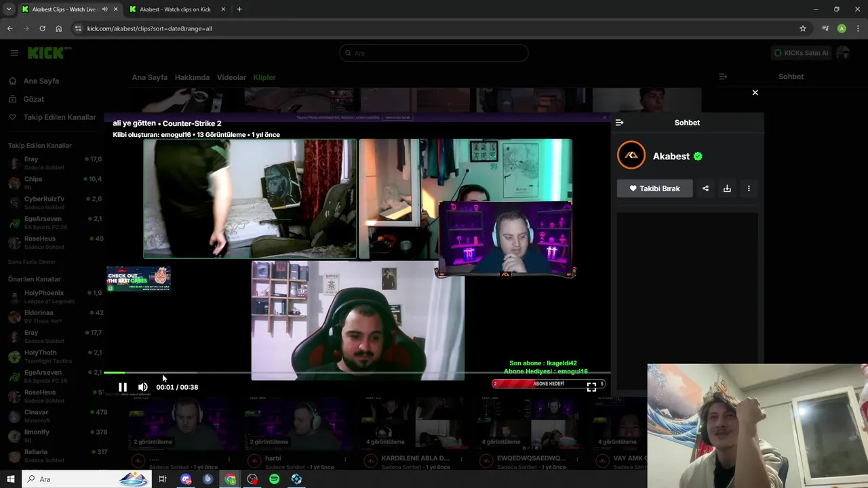
Task: Open Windows Start menu
Action: pyautogui.click(x=10, y=479)
